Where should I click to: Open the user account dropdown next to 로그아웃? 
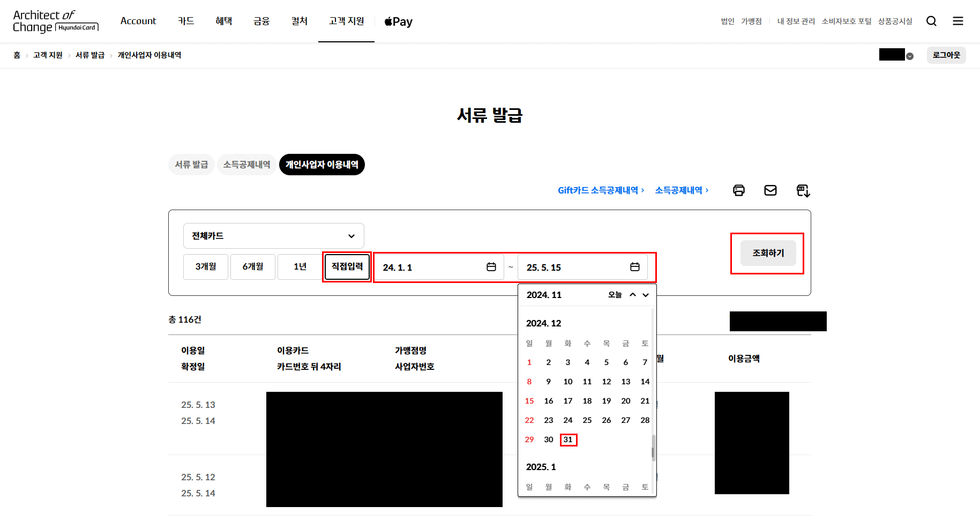point(909,55)
